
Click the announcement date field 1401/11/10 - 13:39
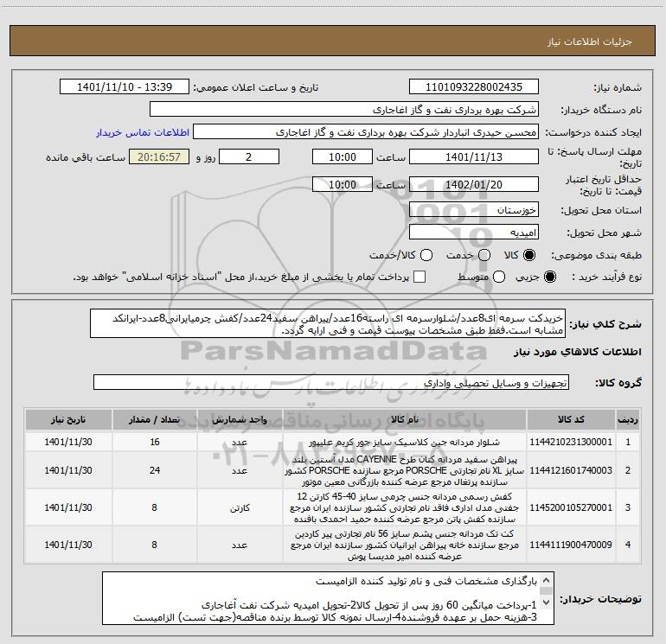click(x=125, y=87)
